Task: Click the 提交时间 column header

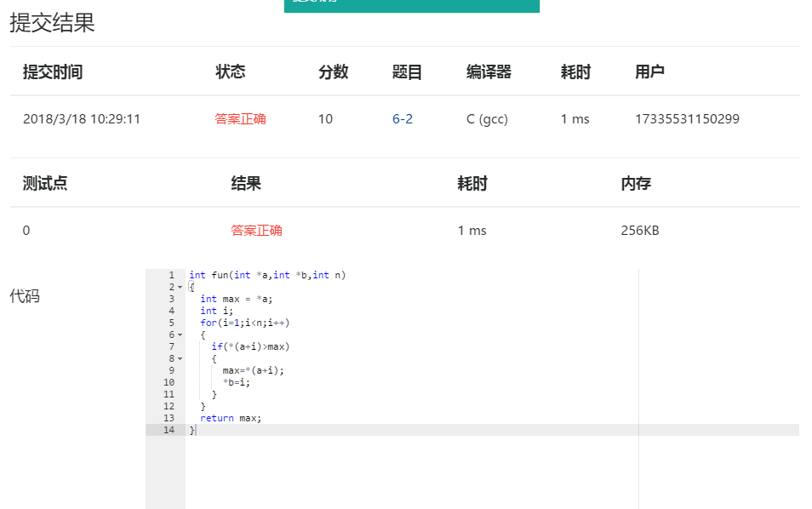Action: pyautogui.click(x=53, y=72)
